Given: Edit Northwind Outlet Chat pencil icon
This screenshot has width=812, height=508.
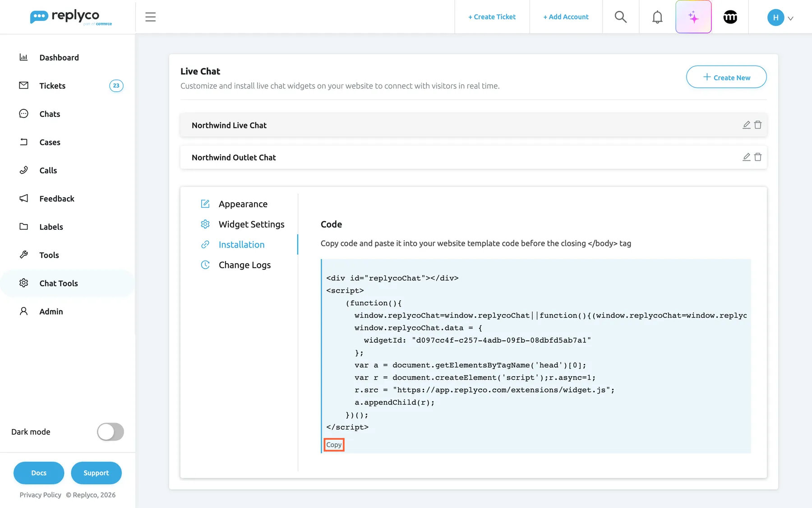Looking at the screenshot, I should (747, 157).
